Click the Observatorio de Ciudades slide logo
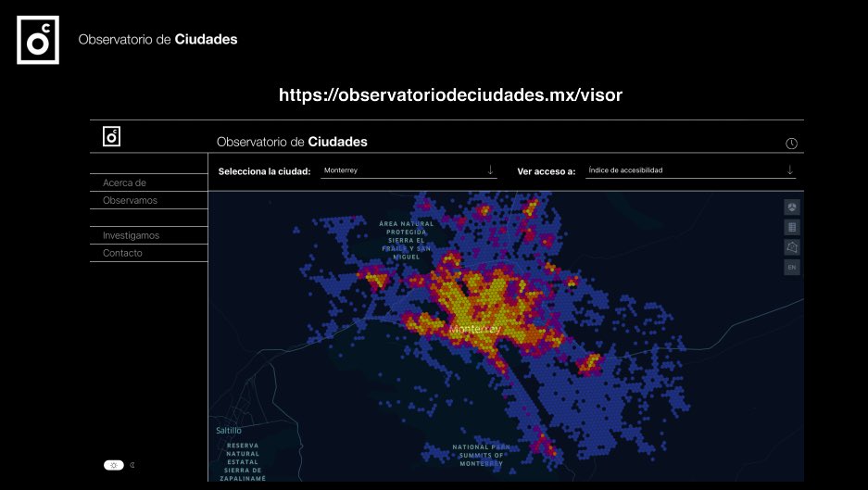Image resolution: width=868 pixels, height=490 pixels. (x=38, y=40)
